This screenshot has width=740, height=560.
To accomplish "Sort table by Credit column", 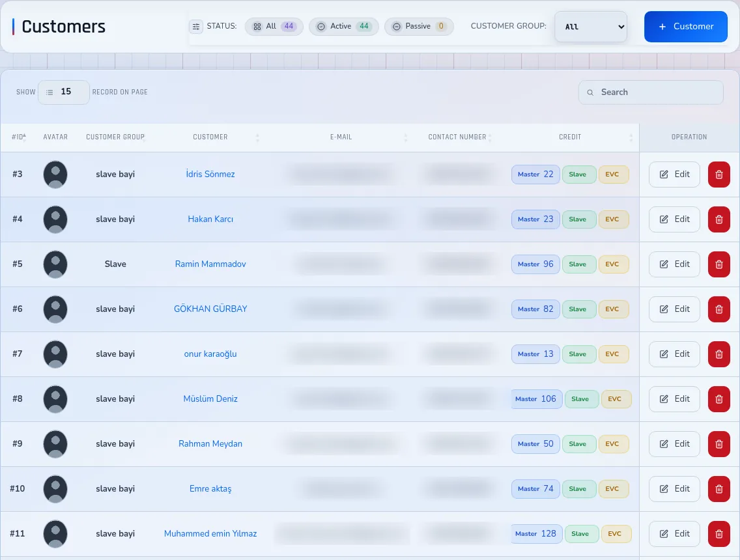I will coord(570,137).
